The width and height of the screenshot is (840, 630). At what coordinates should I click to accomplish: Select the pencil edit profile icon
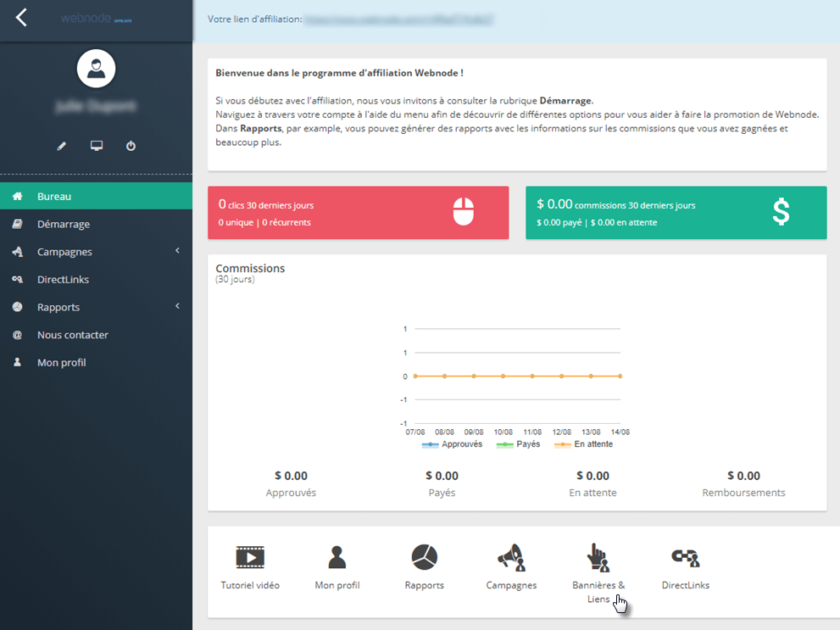(61, 145)
